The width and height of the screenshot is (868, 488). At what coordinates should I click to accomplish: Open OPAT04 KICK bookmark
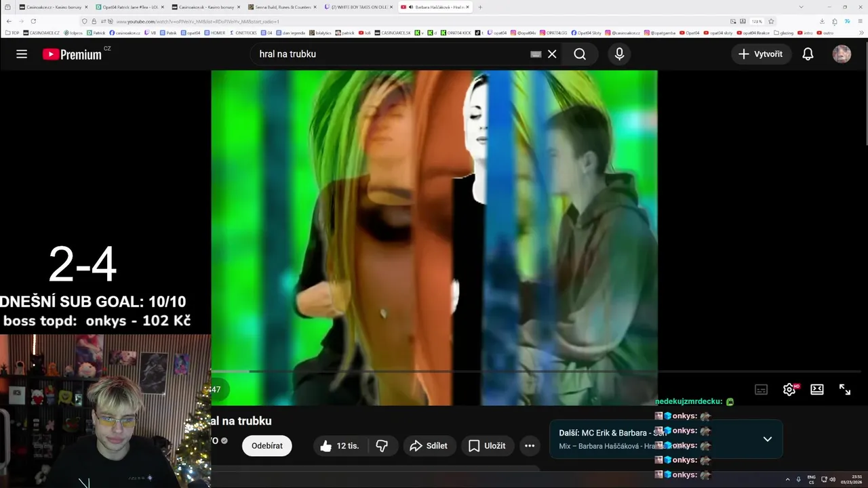455,33
